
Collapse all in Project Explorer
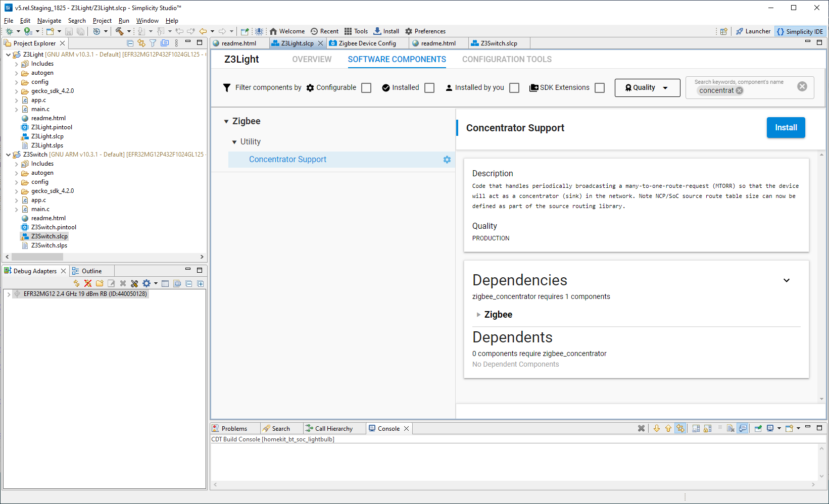click(x=130, y=43)
